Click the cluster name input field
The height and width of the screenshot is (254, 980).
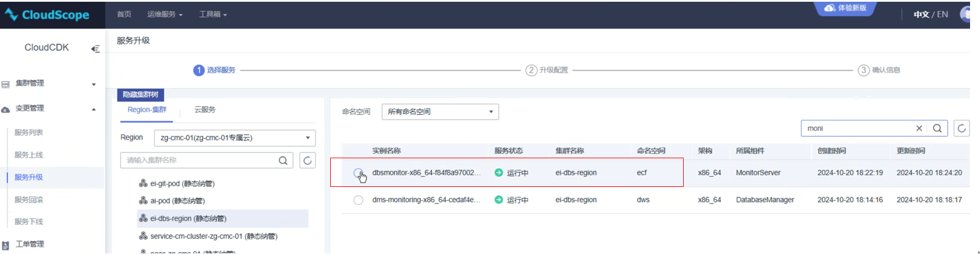click(x=199, y=161)
